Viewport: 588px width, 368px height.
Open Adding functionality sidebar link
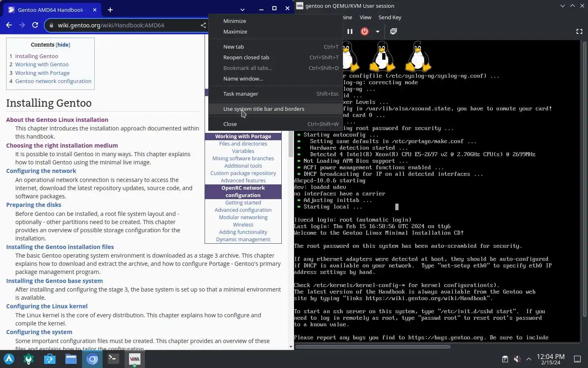point(243,232)
